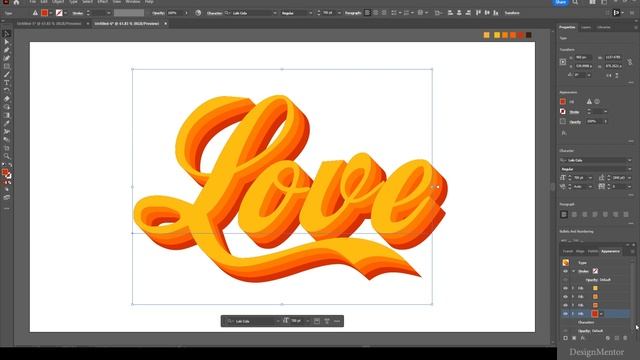Image resolution: width=640 pixels, height=360 pixels.
Task: Open the Help menu
Action: coord(149,2)
